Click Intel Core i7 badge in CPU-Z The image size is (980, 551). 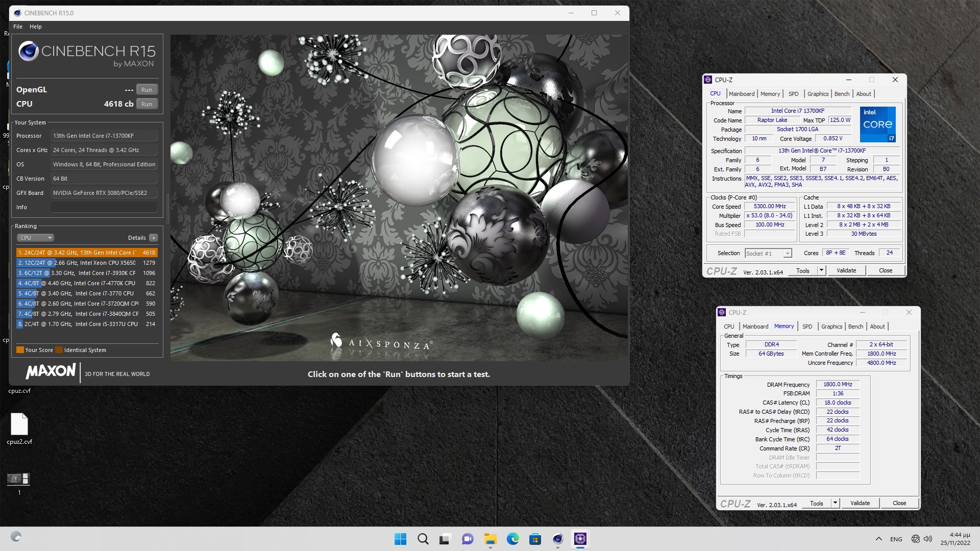point(877,124)
